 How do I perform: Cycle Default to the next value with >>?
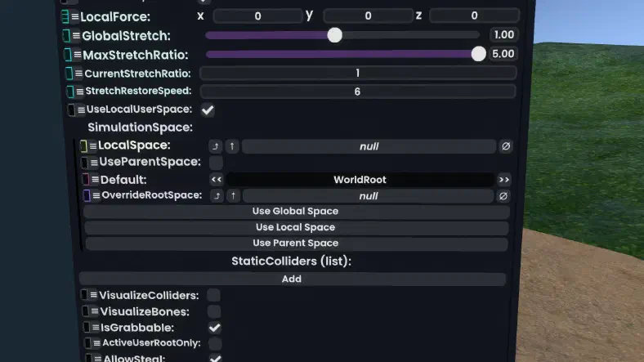[504, 179]
